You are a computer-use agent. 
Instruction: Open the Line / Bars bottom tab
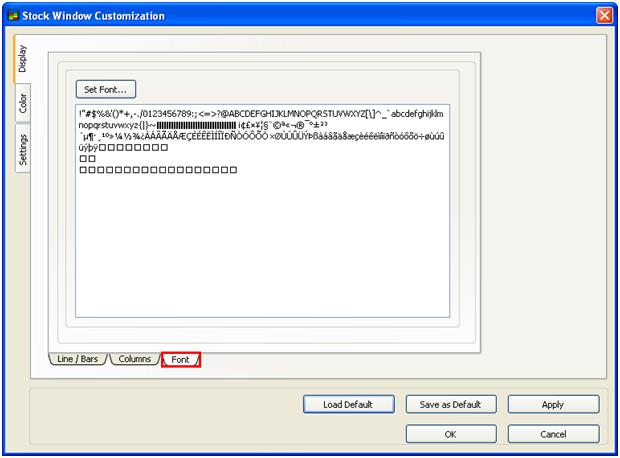point(76,359)
